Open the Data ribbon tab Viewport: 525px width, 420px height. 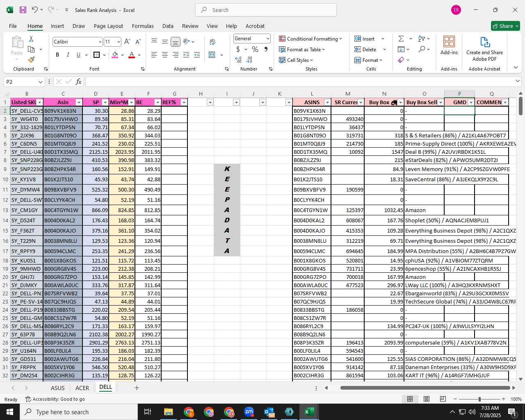pyautogui.click(x=168, y=26)
